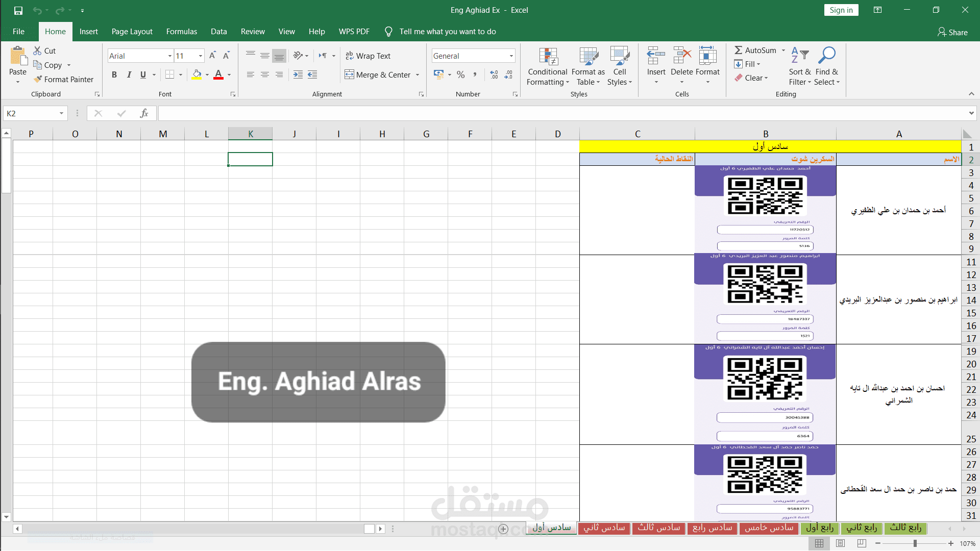This screenshot has width=980, height=551.
Task: Click the Sign in button
Action: (841, 10)
